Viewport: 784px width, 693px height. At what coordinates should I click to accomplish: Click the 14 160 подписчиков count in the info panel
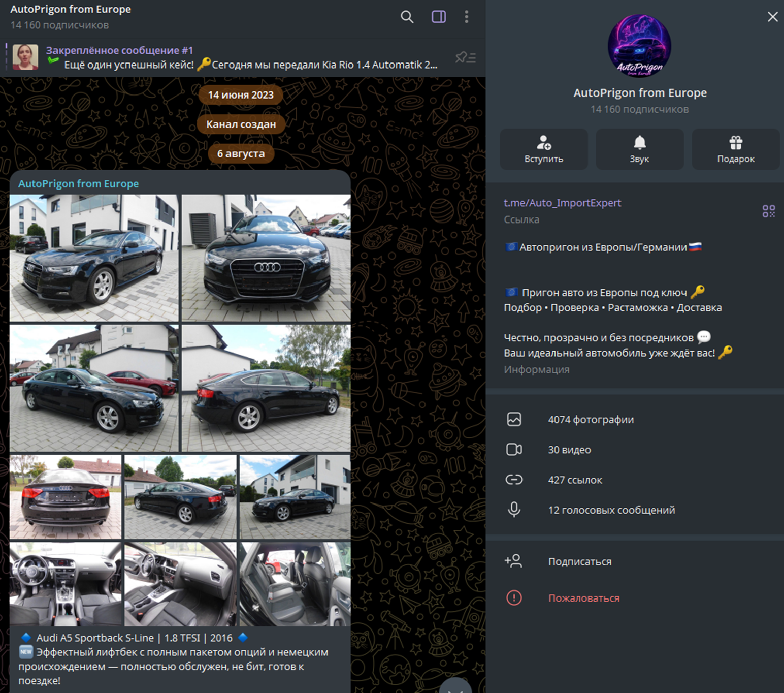point(639,109)
